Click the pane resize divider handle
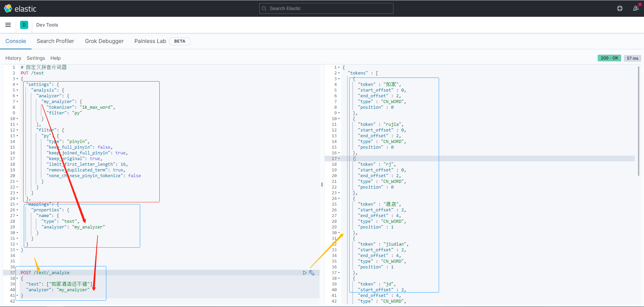 pyautogui.click(x=322, y=185)
